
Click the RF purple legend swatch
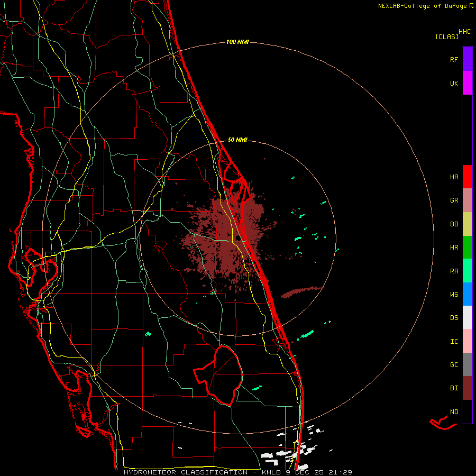467,59
